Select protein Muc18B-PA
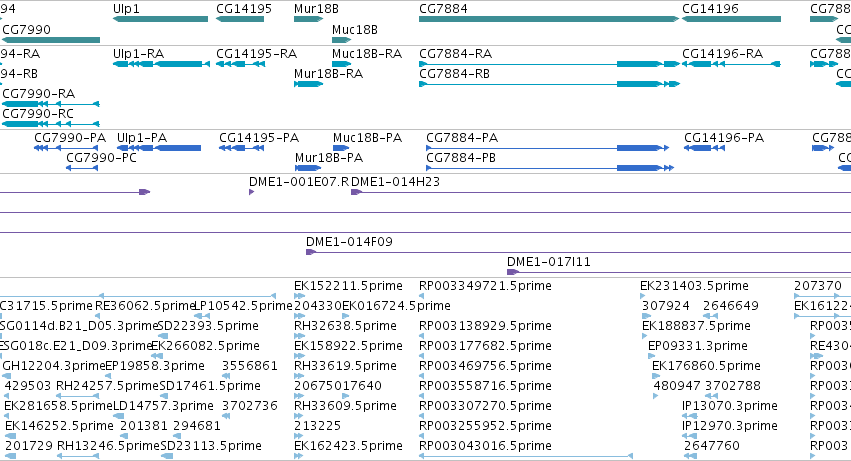The width and height of the screenshot is (851, 461). [x=367, y=138]
